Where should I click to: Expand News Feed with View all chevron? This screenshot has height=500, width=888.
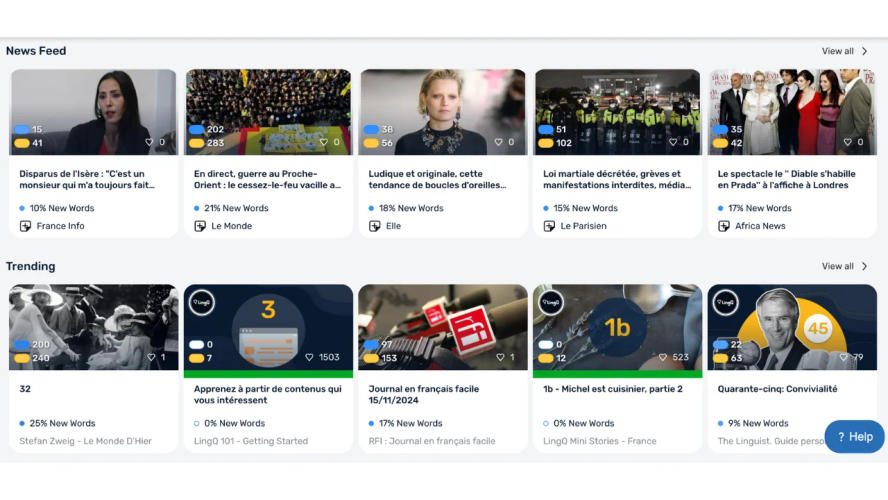point(865,51)
